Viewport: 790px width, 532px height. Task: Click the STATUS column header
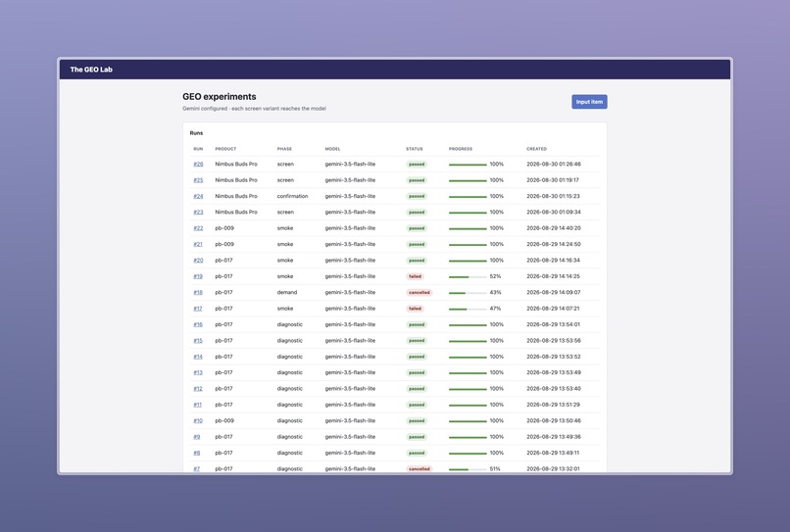[x=415, y=149]
